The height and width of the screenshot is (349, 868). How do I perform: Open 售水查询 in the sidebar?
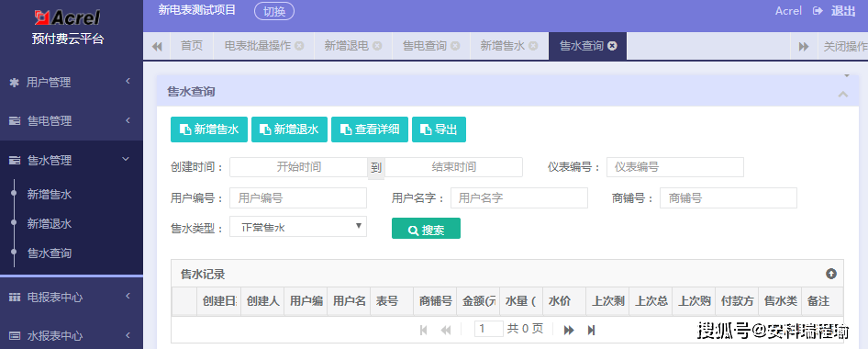pos(50,253)
